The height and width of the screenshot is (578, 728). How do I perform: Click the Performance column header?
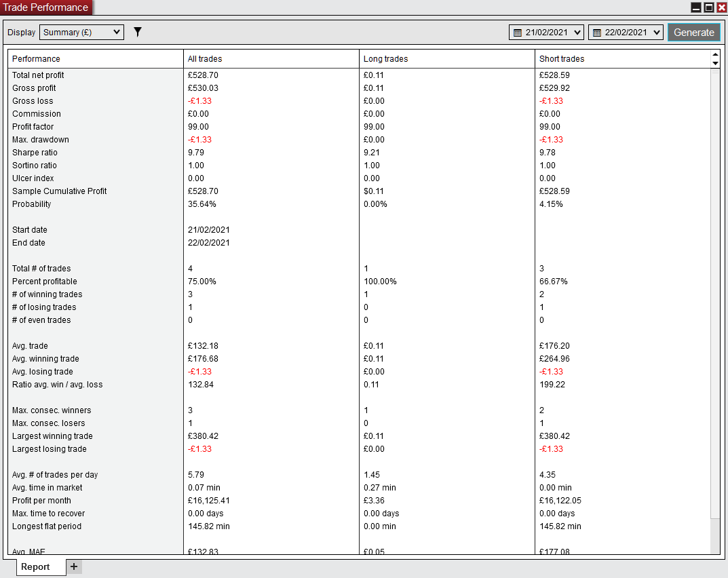click(36, 59)
